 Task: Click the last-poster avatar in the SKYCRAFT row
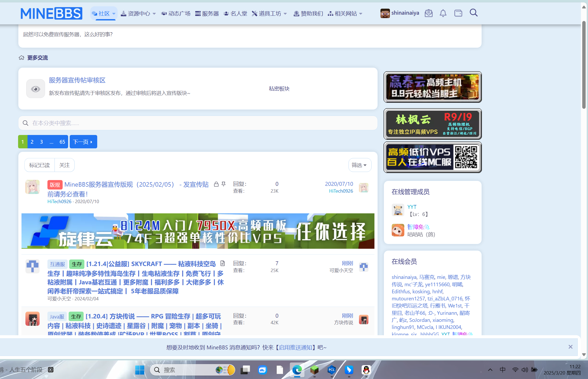coord(364,267)
